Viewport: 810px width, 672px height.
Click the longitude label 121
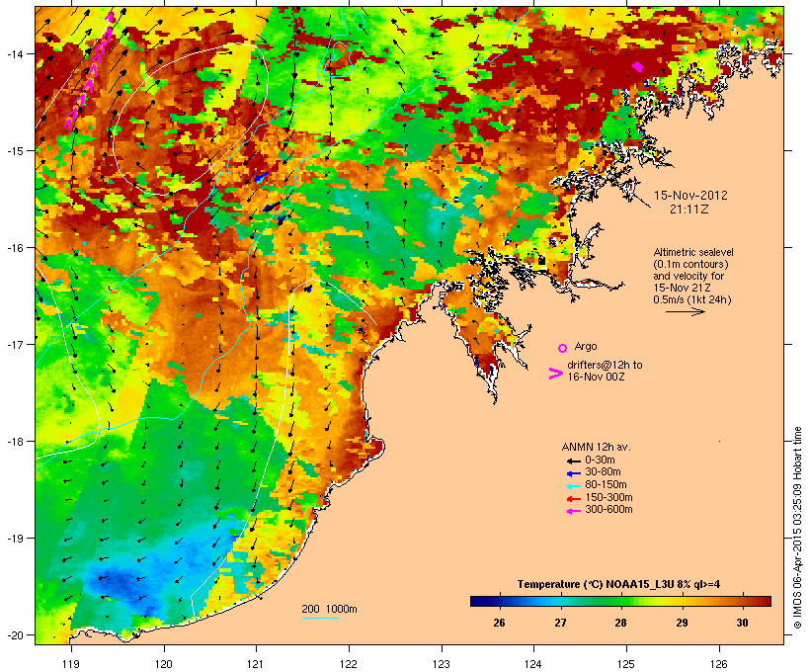pyautogui.click(x=256, y=664)
